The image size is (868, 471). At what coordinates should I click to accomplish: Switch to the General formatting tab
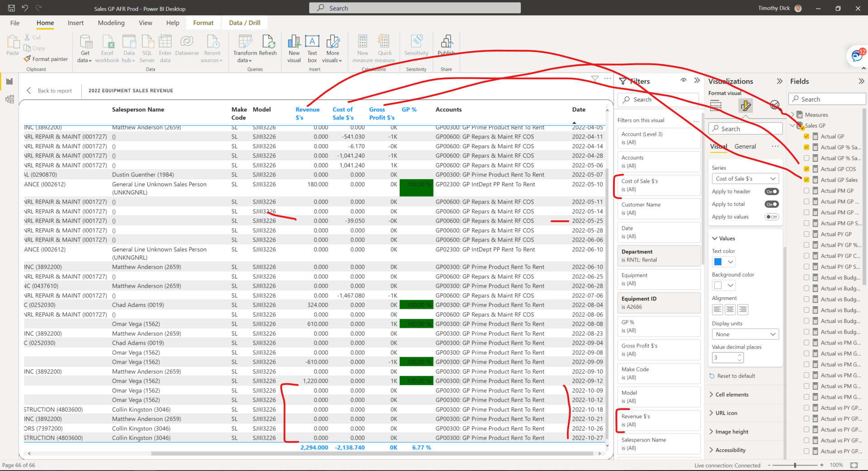pos(745,147)
